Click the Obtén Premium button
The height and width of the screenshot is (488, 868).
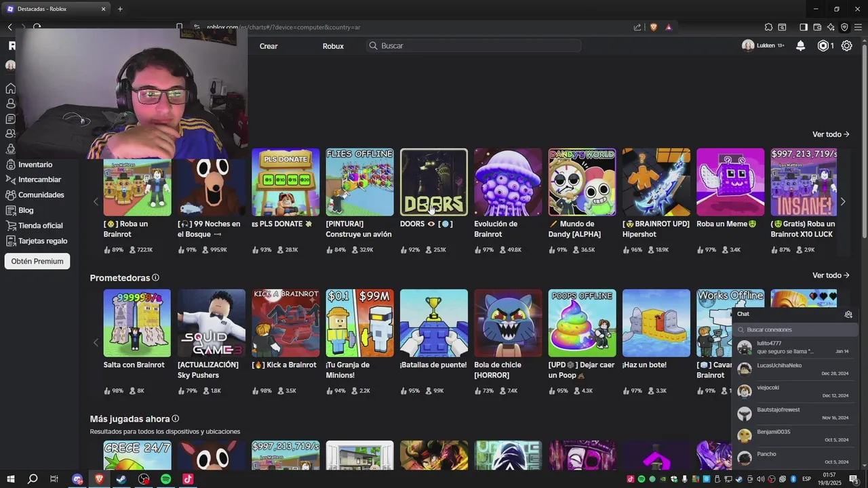click(x=37, y=261)
